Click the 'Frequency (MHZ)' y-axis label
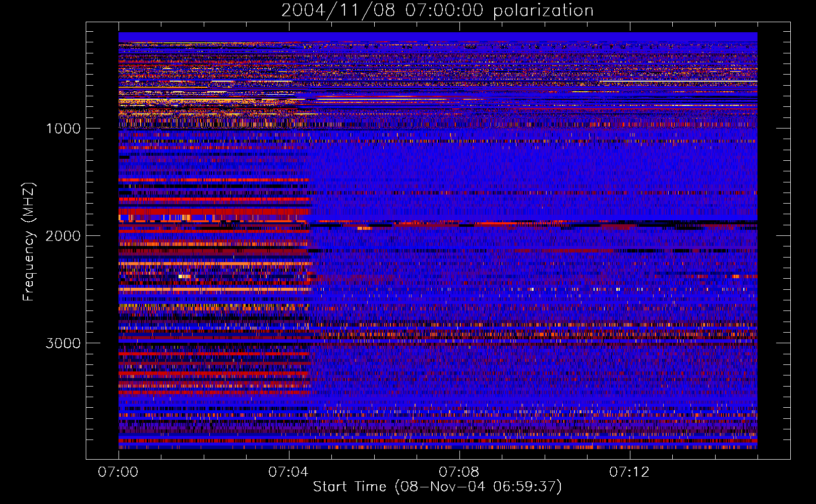Screen dimensions: 816x504 29,242
